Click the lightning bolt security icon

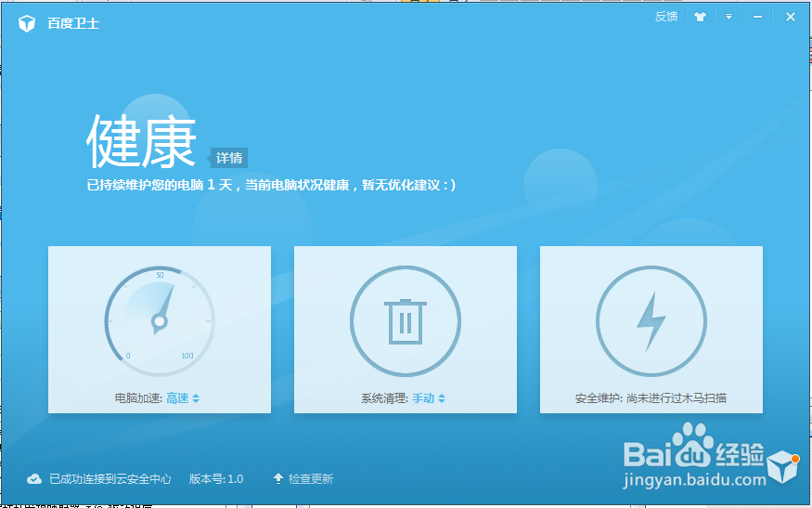click(x=651, y=321)
